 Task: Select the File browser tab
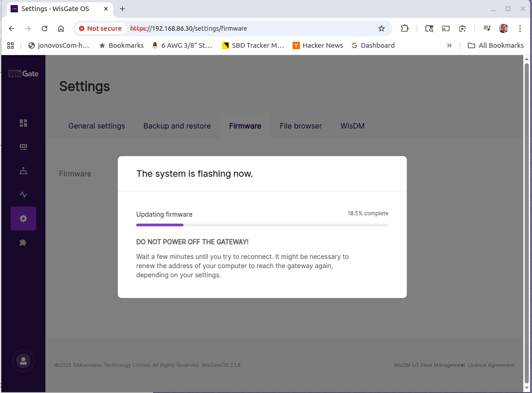[301, 126]
